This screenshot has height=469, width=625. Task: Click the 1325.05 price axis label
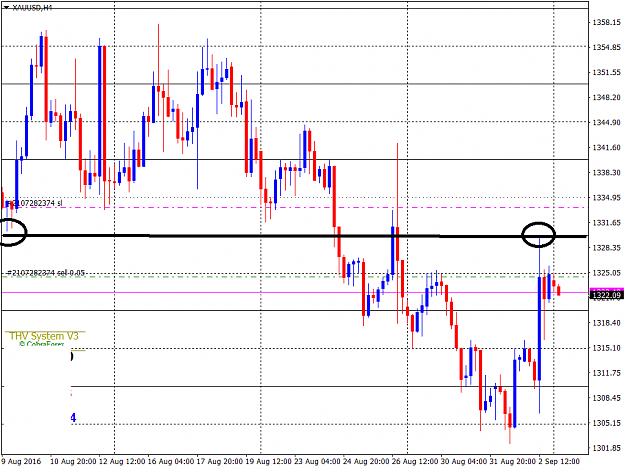click(606, 273)
